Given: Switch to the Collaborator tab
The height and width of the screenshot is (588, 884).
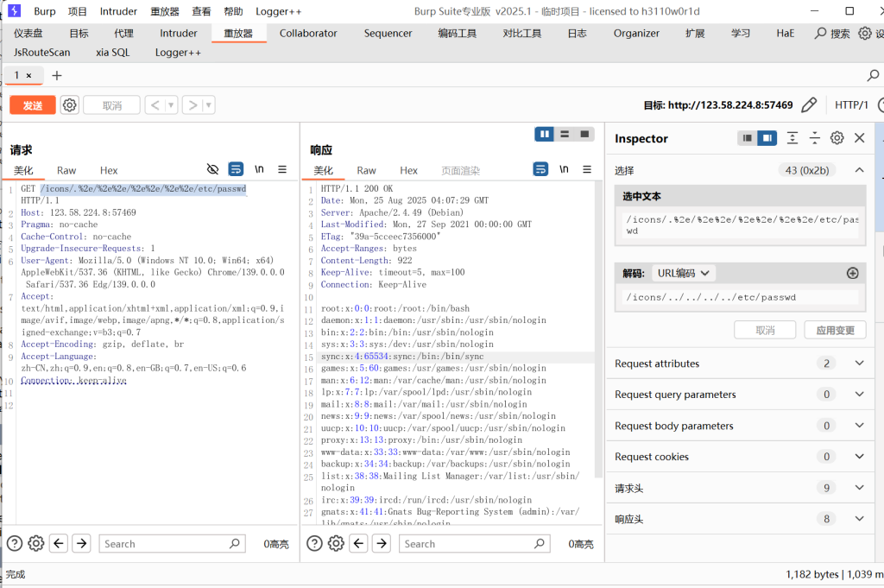Looking at the screenshot, I should click(x=308, y=34).
